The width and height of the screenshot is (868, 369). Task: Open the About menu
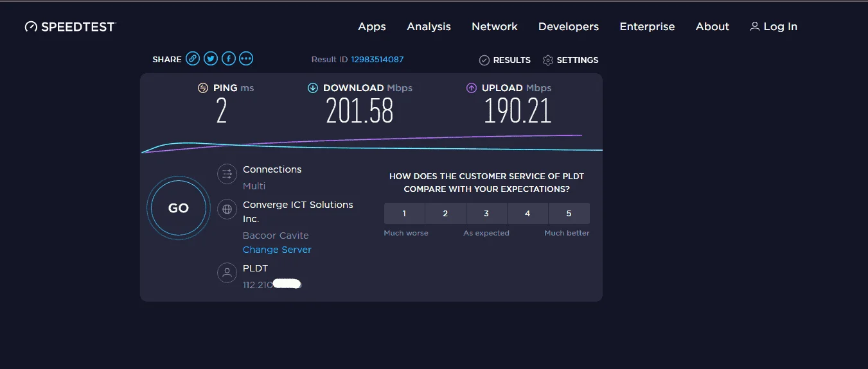pos(713,26)
